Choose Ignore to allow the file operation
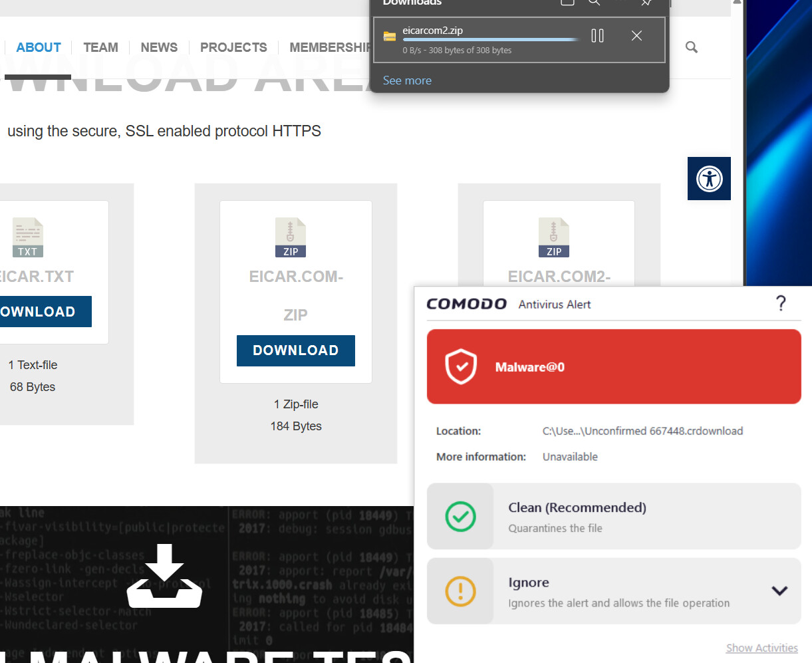The width and height of the screenshot is (812, 663). [614, 591]
